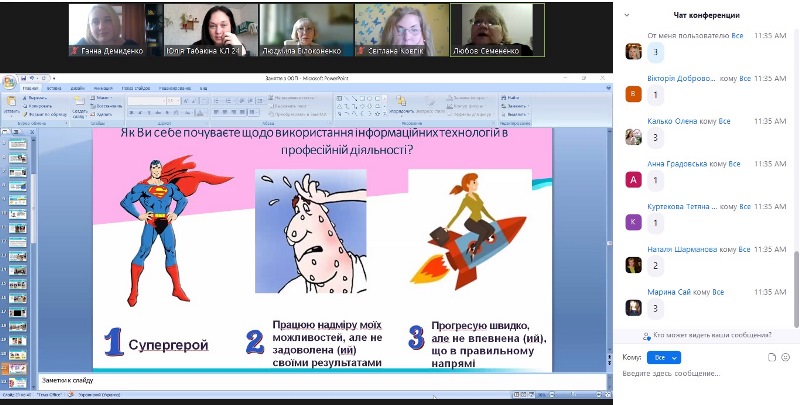
Task: Open Кому recipient dropdown showing Все
Action: coord(664,358)
